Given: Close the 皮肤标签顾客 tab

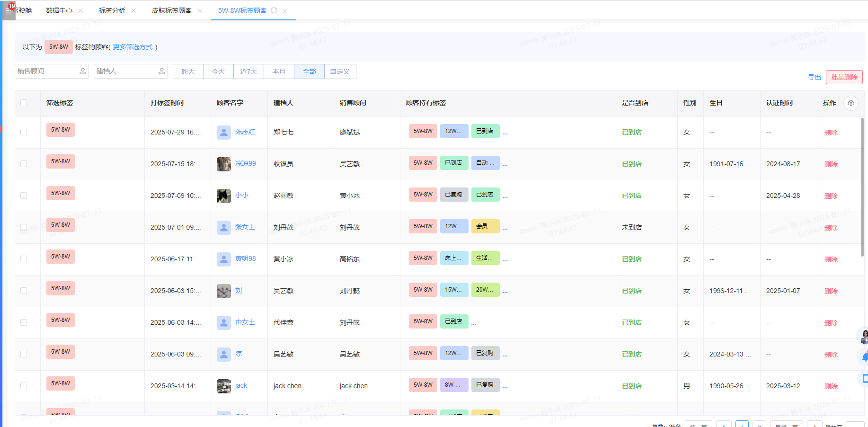Looking at the screenshot, I should pos(200,10).
